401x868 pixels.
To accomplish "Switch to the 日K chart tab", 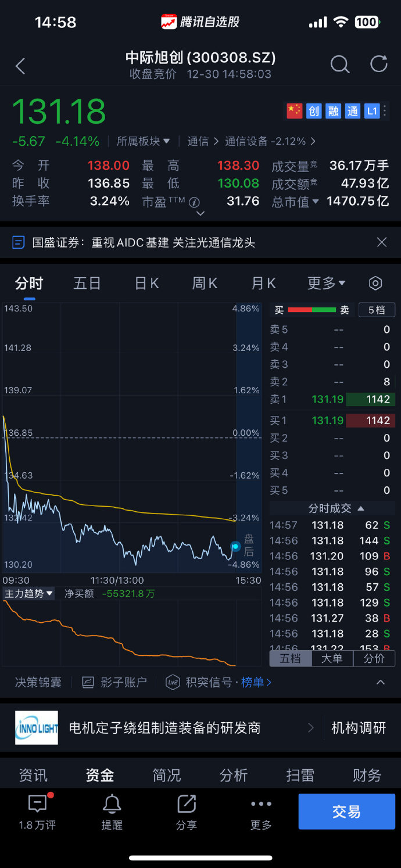I will coord(146,283).
